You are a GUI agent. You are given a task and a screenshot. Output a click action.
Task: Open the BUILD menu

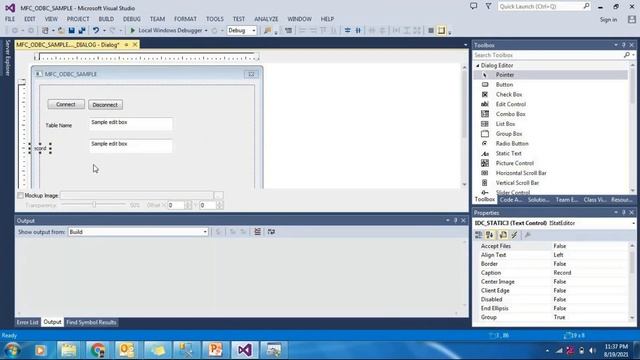coord(106,19)
